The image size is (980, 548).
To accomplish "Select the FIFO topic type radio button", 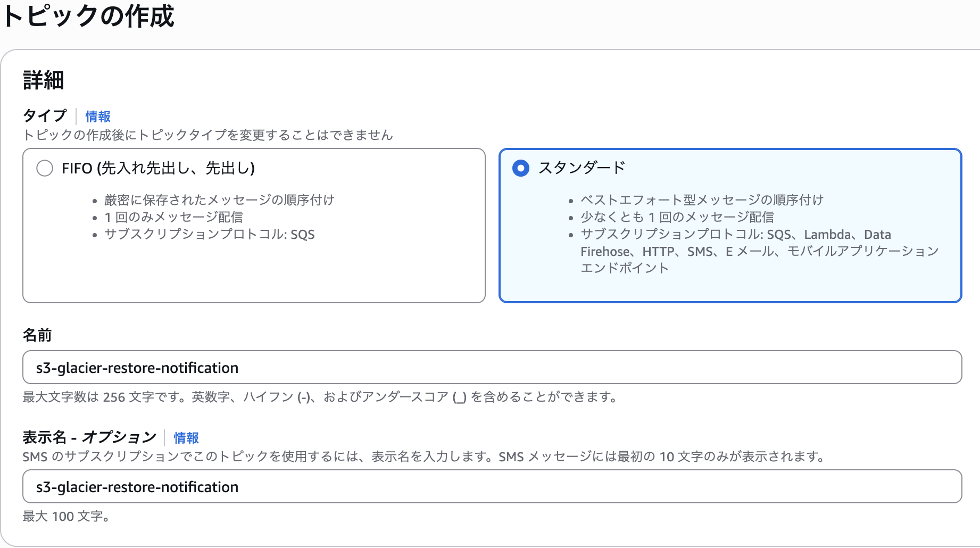I will pyautogui.click(x=45, y=169).
